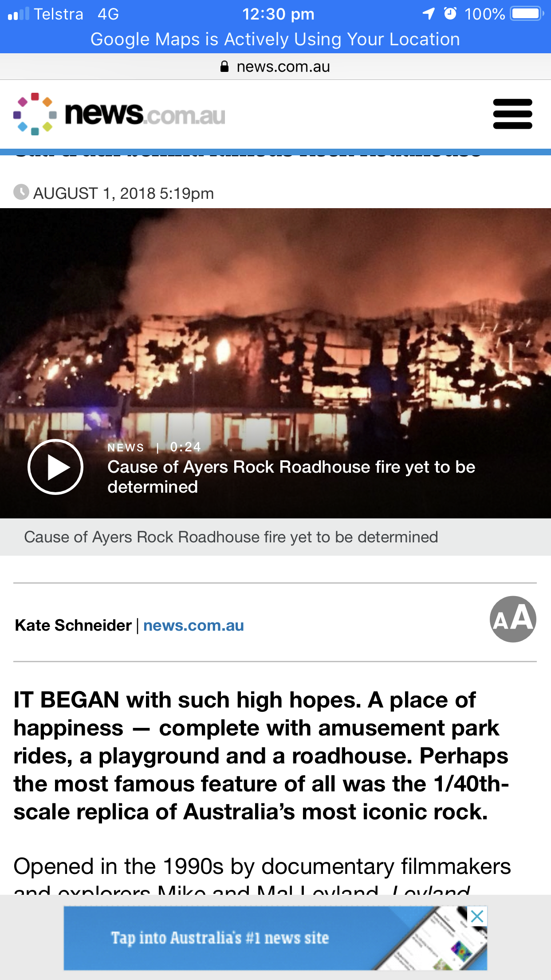This screenshot has width=551, height=980.
Task: Open the 'Tap into Australia's #1 news site' ad
Action: point(275,938)
